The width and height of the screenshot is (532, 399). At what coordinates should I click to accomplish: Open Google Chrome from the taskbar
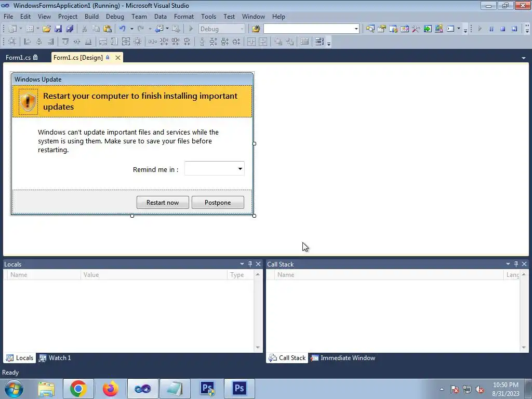[x=78, y=389]
